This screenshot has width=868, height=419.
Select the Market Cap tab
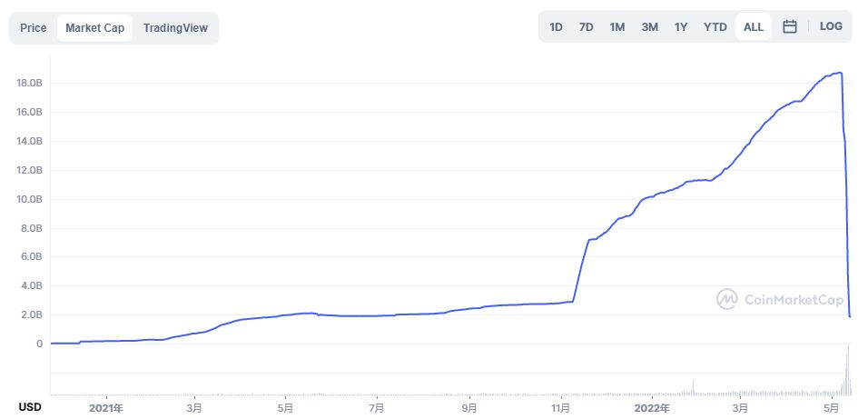pyautogui.click(x=94, y=28)
